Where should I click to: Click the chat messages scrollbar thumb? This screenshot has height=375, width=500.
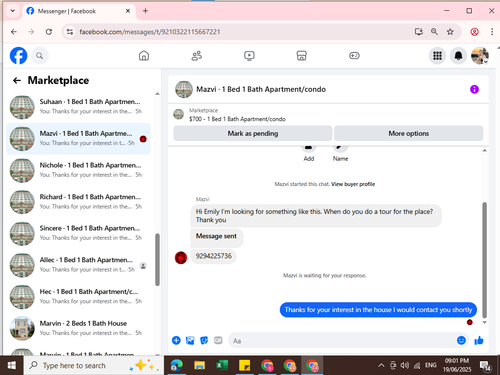tap(484, 260)
